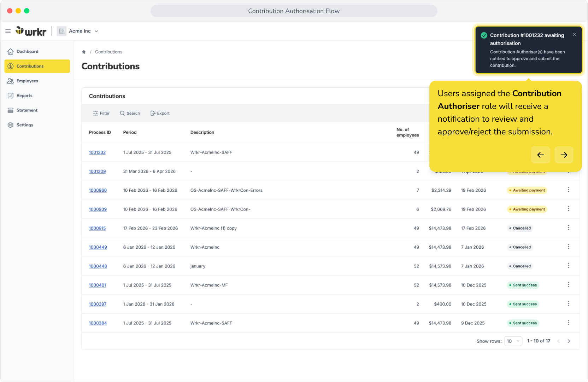Go back to previous tour step
Screen dimensions: 588x382
click(x=540, y=155)
